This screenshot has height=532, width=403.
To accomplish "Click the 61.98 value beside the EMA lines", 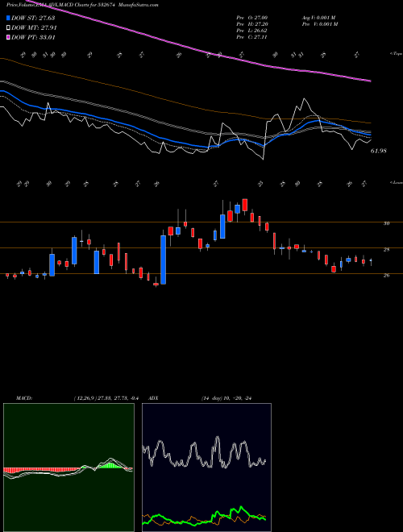I will (379, 151).
